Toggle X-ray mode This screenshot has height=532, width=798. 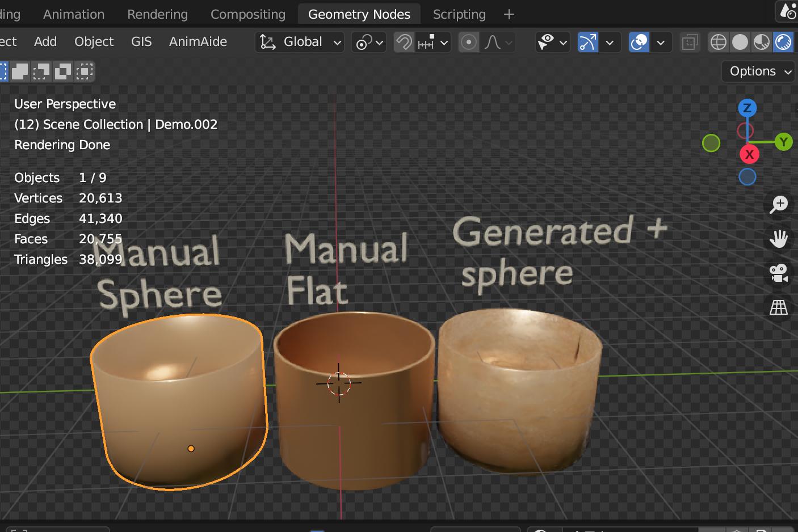690,42
